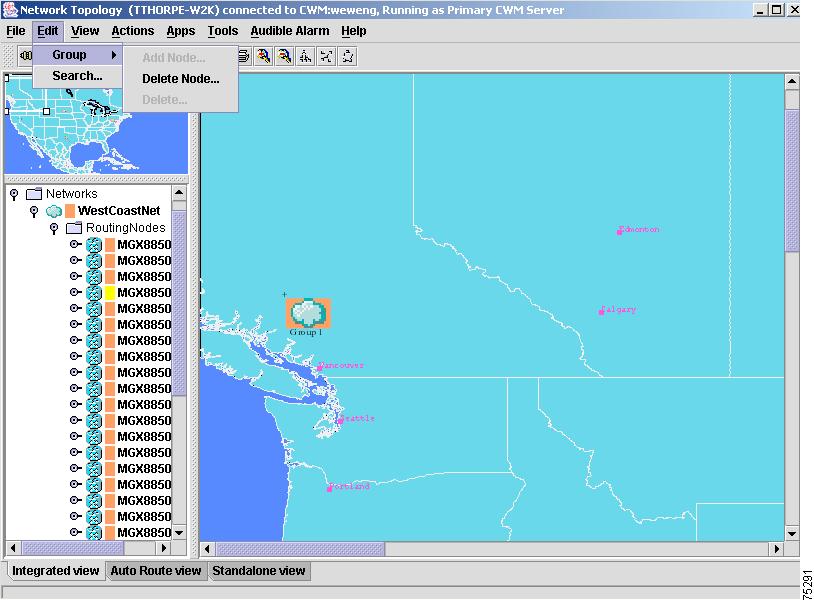The height and width of the screenshot is (600, 814).
Task: Click the Networks folder icon
Action: 34,194
